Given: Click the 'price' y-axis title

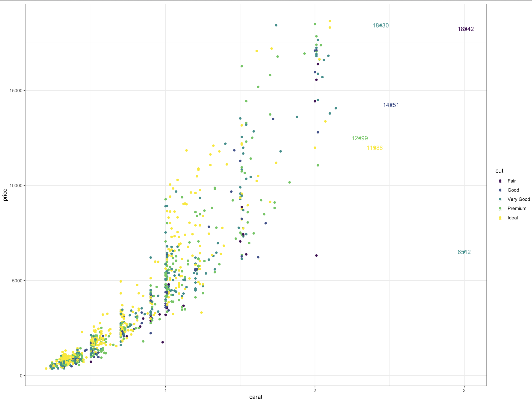Looking at the screenshot, I should (x=5, y=195).
